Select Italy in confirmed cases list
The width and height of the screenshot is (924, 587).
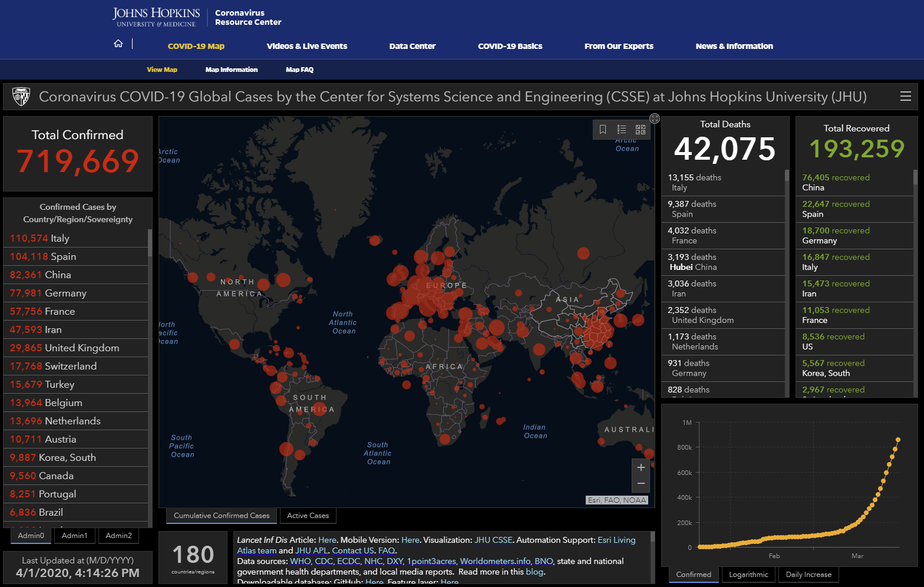(x=75, y=238)
